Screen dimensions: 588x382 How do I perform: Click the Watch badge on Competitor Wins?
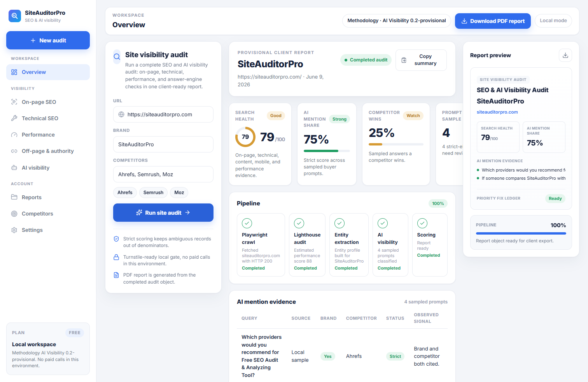tap(413, 116)
